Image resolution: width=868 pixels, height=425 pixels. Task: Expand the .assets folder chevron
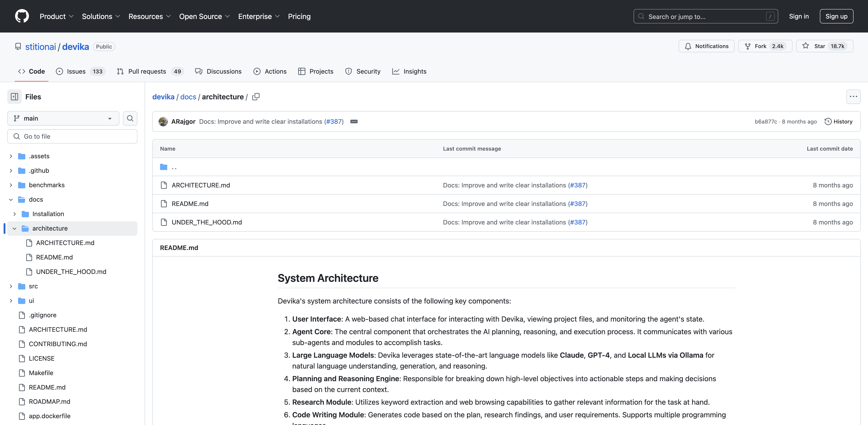point(11,156)
